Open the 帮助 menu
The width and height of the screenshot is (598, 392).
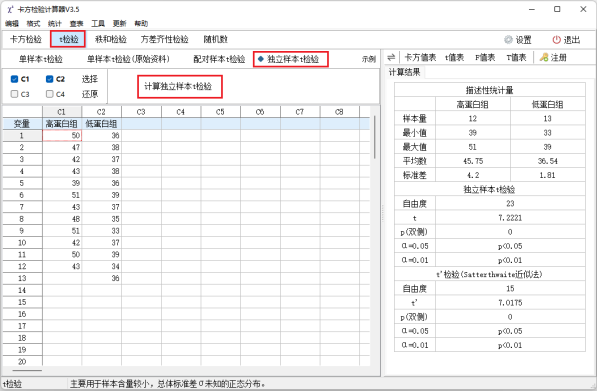[141, 24]
